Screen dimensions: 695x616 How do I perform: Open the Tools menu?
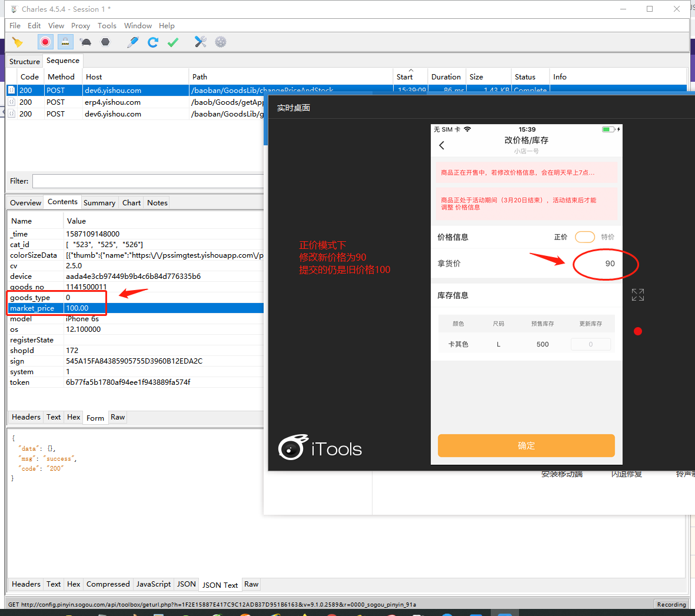click(107, 26)
